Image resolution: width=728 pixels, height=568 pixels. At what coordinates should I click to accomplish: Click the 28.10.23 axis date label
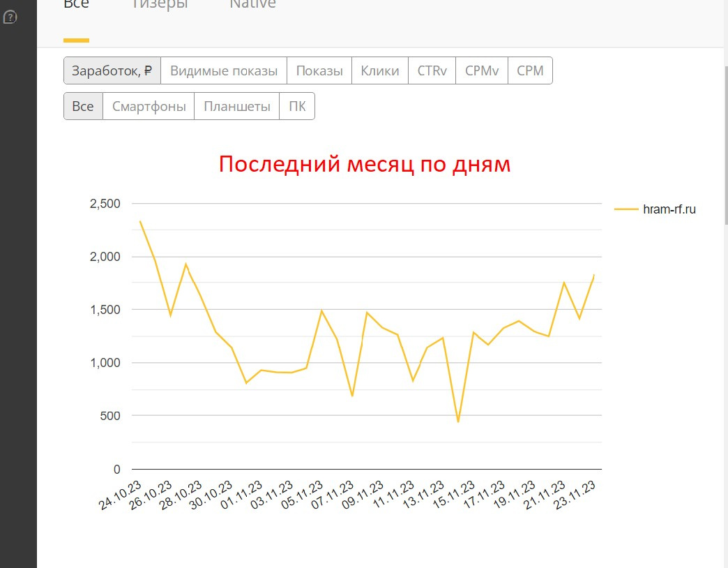point(181,495)
